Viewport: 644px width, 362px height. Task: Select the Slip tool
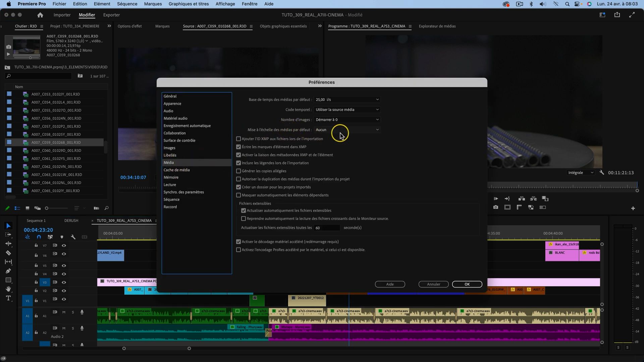coord(8,262)
